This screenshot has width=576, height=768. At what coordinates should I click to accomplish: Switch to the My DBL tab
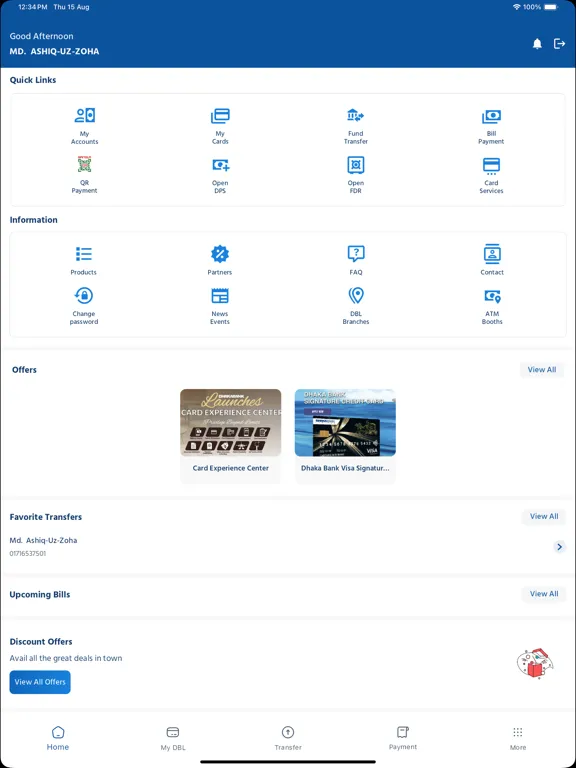pos(173,739)
